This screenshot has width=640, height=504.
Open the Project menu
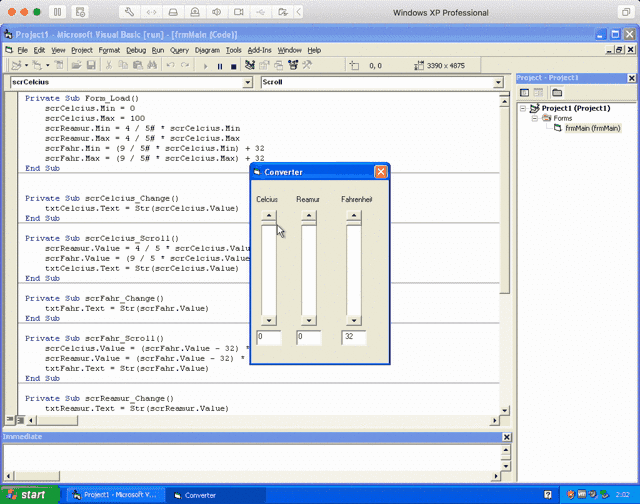(82, 50)
